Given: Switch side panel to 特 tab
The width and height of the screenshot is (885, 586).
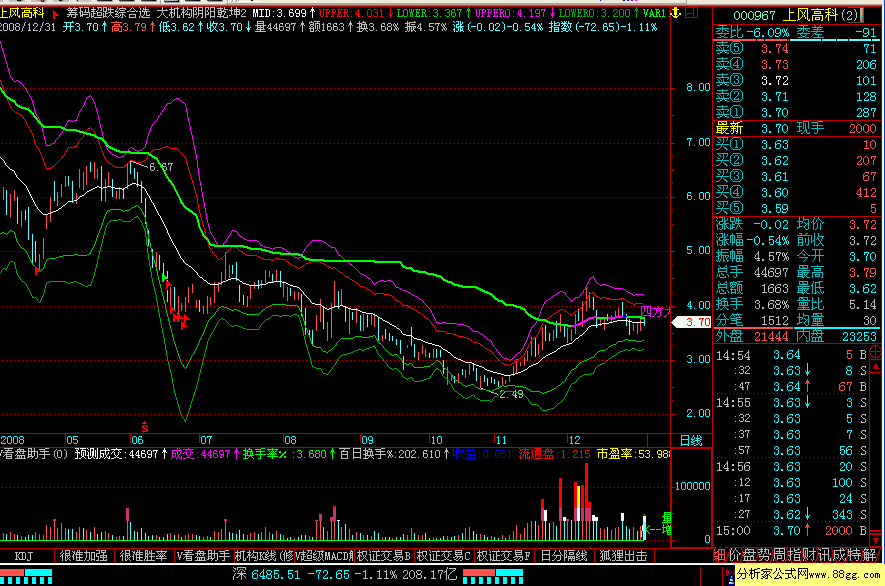Looking at the screenshot, I should click(x=853, y=555).
